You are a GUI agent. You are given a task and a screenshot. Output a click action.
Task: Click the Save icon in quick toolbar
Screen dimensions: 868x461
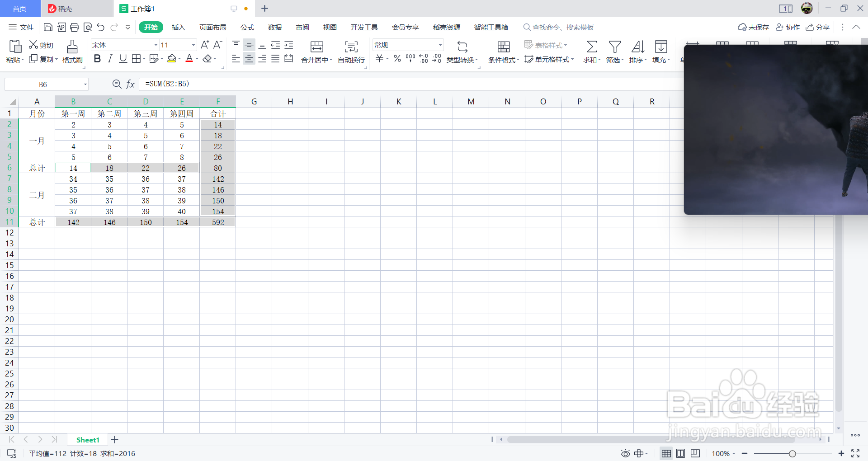[x=48, y=28]
